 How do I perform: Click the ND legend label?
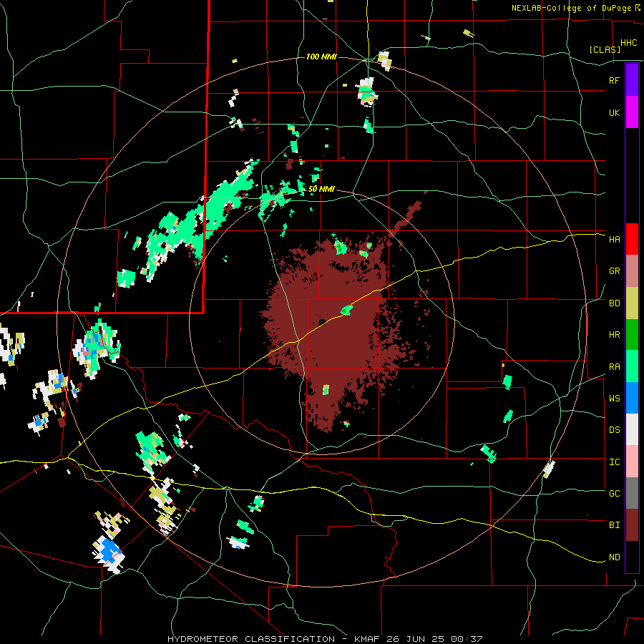coord(614,557)
